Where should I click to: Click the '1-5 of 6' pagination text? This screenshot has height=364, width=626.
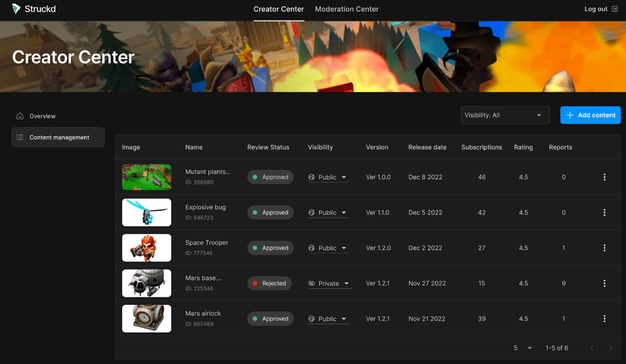557,348
